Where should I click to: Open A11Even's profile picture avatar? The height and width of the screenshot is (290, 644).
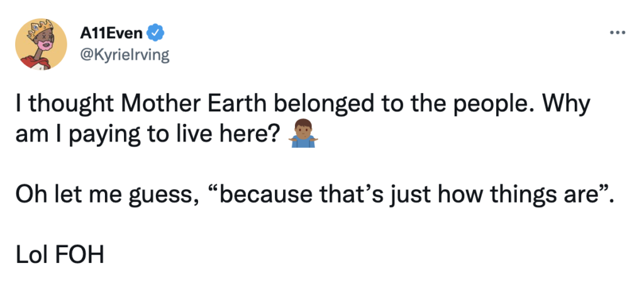point(41,44)
